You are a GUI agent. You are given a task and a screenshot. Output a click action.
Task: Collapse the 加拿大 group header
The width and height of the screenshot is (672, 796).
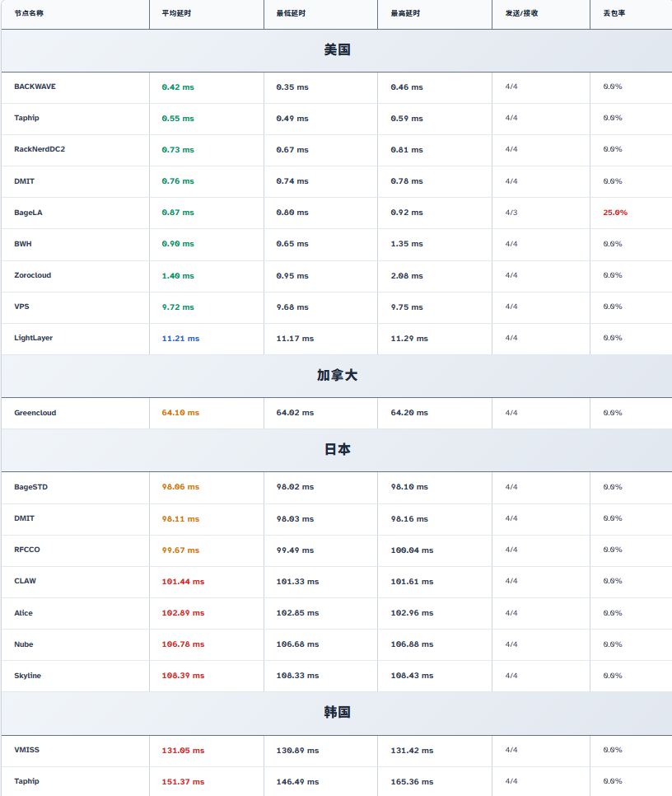click(337, 376)
